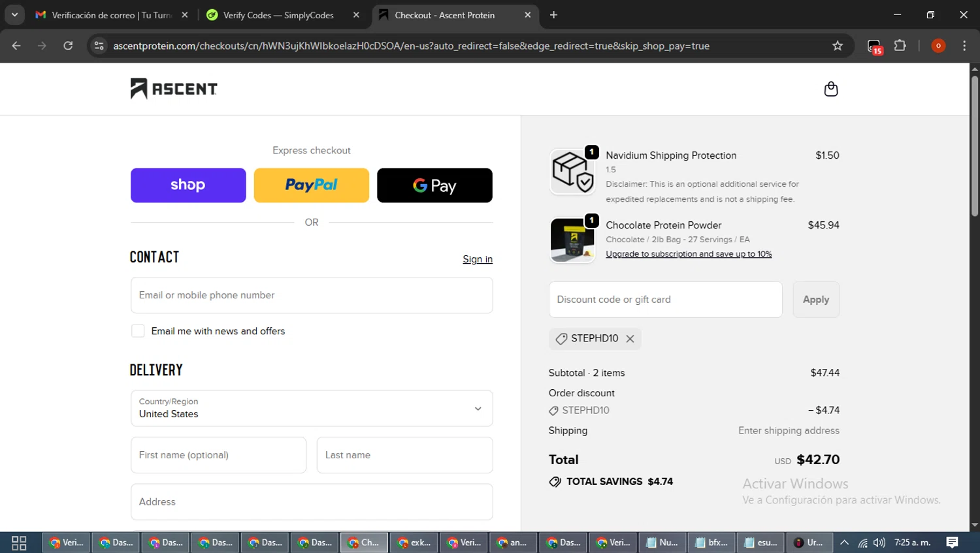
Task: Close the Verificación de correo tab
Action: 185,15
